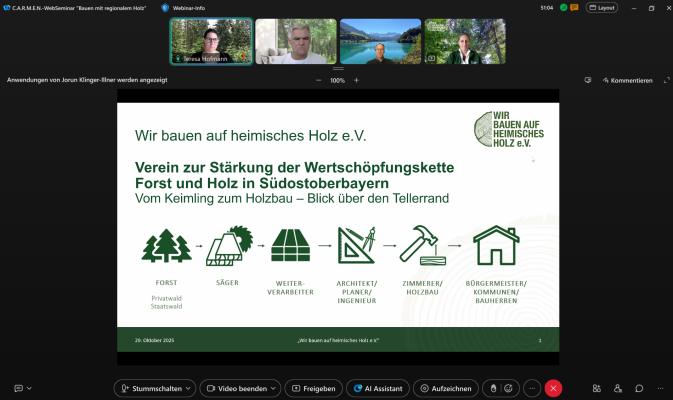
Task: Click the shared screen view options icon
Action: 588,80
